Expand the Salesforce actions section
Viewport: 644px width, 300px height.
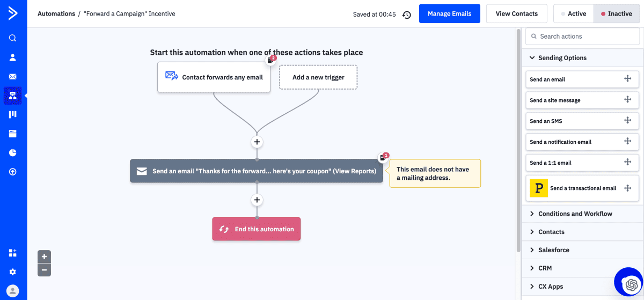tap(553, 250)
